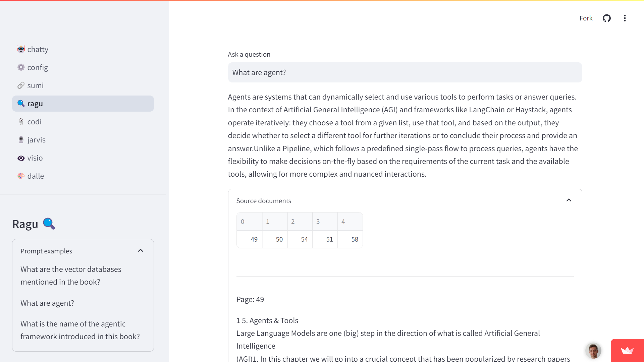Open the Streamlit crown badge

point(627,350)
